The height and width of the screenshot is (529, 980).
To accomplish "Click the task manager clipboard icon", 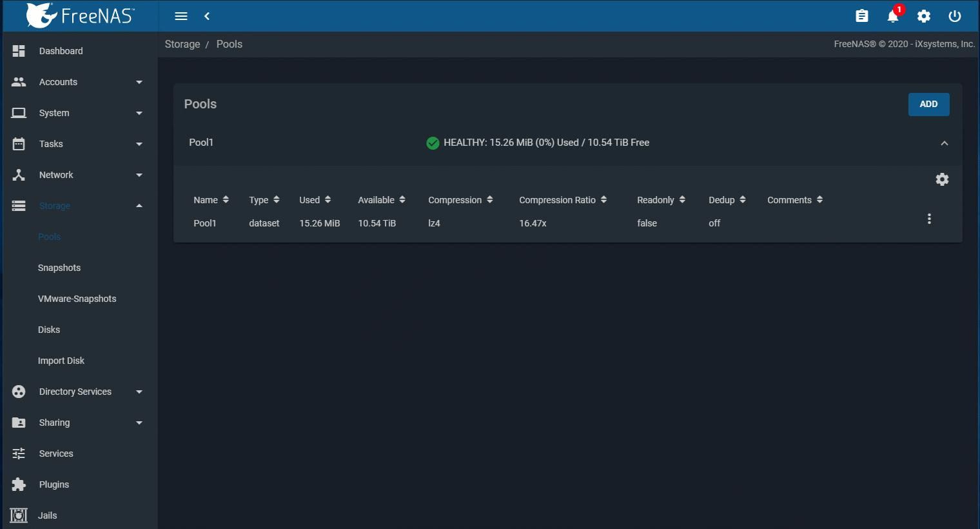I will 861,16.
